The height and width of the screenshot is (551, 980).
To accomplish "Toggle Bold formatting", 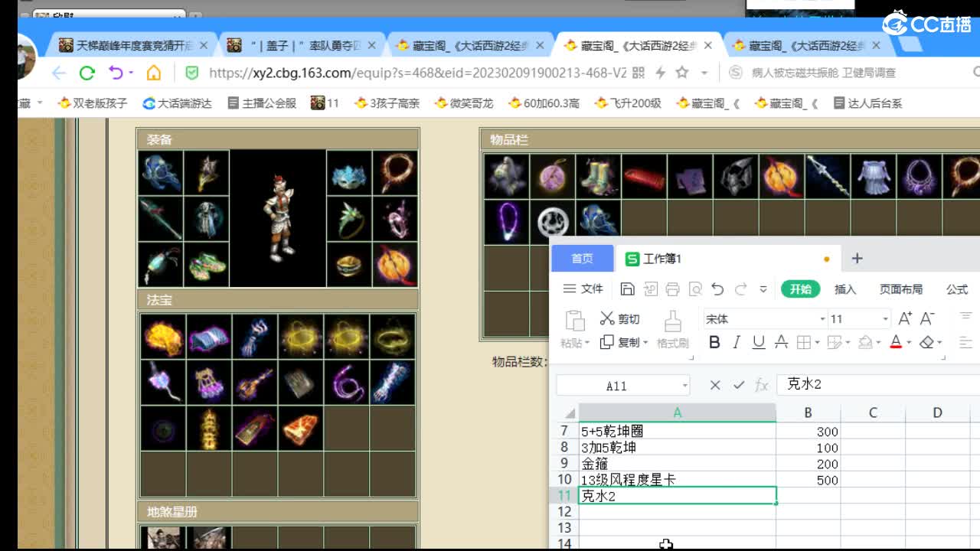I will pyautogui.click(x=714, y=342).
